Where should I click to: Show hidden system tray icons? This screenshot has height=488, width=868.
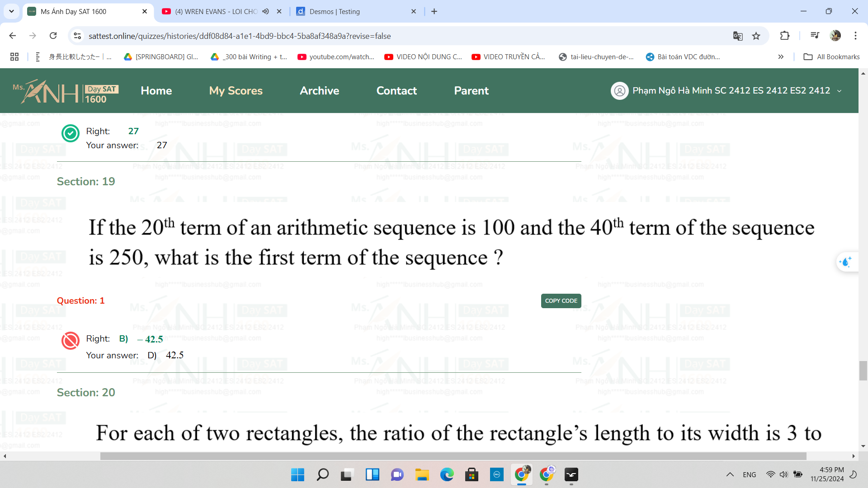pos(730,474)
